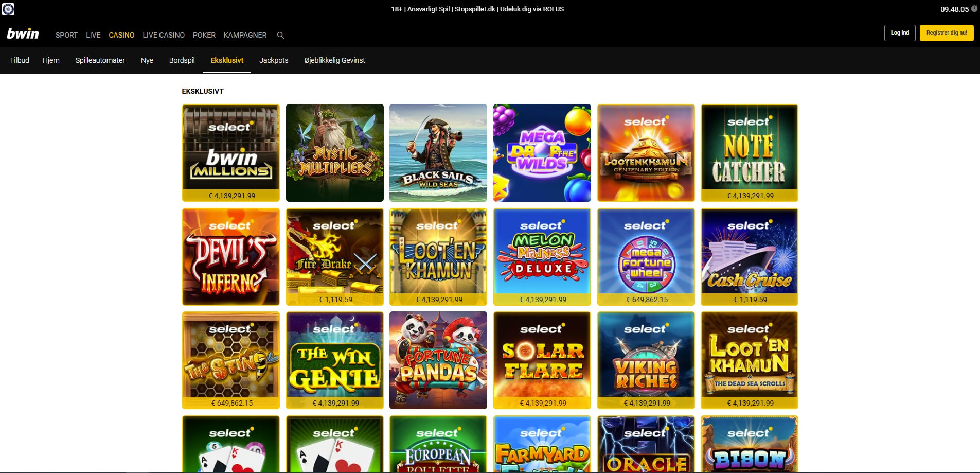Screen dimensions: 980x473
Task: Launch The Win Genie game
Action: point(335,360)
